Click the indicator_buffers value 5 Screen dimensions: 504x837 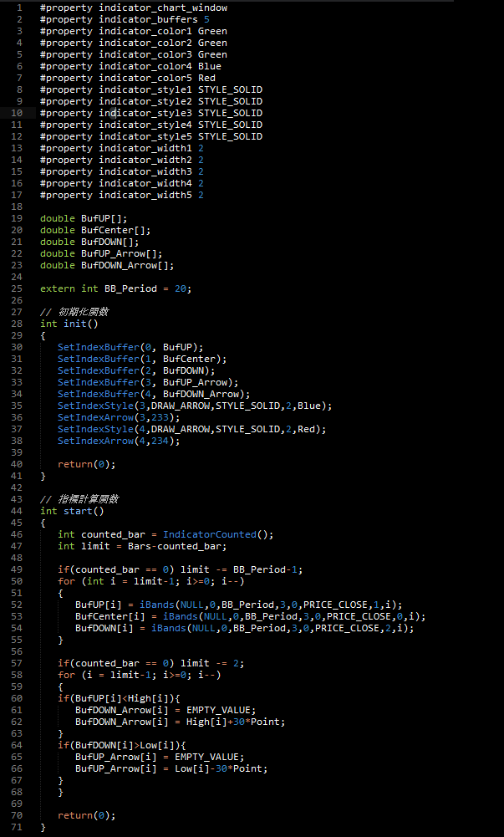click(x=206, y=19)
